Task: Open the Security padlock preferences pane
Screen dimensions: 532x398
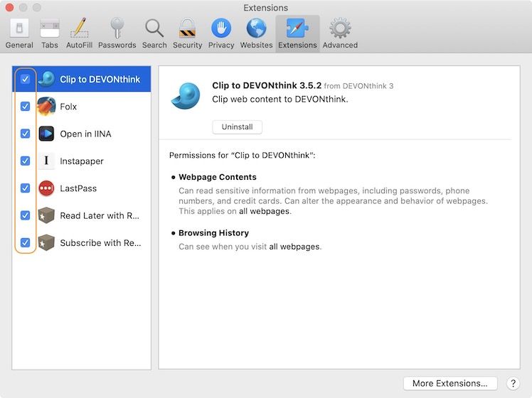Action: pyautogui.click(x=187, y=33)
